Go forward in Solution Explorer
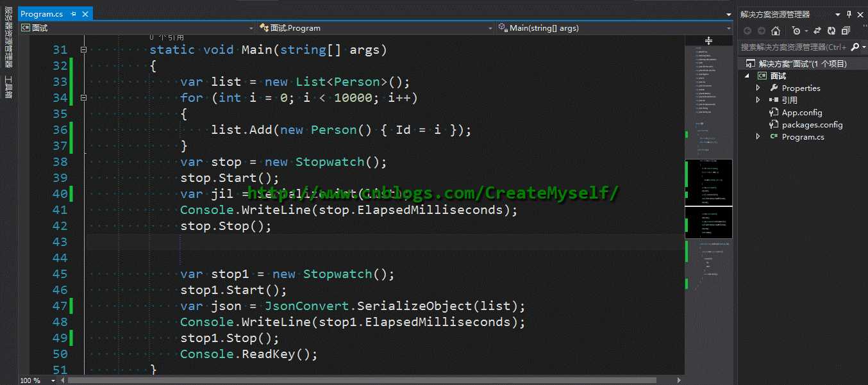 click(761, 30)
